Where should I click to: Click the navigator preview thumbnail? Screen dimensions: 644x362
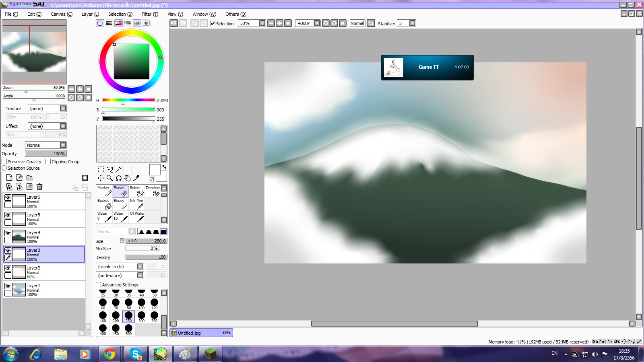[x=34, y=52]
